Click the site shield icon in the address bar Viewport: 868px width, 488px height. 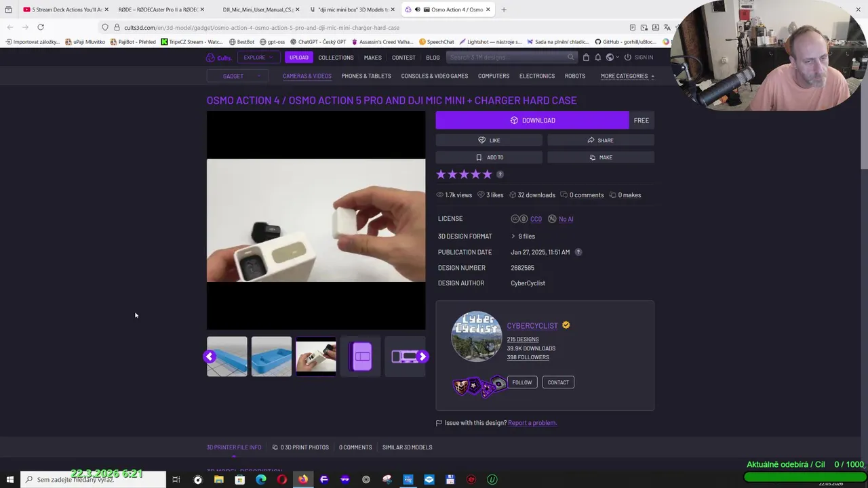tap(105, 28)
